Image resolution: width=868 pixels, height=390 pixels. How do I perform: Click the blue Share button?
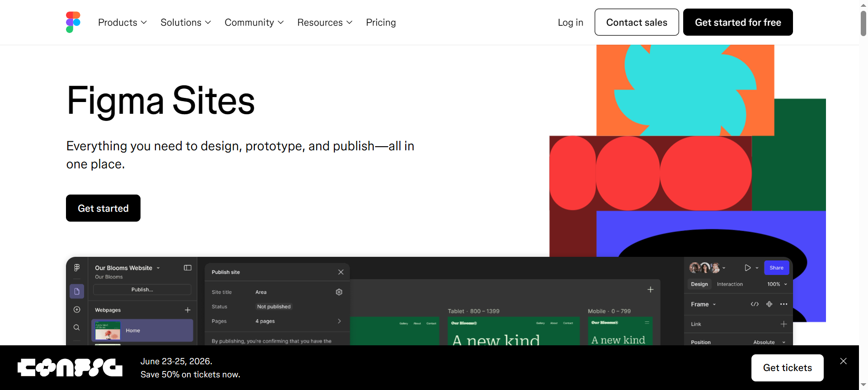point(776,268)
